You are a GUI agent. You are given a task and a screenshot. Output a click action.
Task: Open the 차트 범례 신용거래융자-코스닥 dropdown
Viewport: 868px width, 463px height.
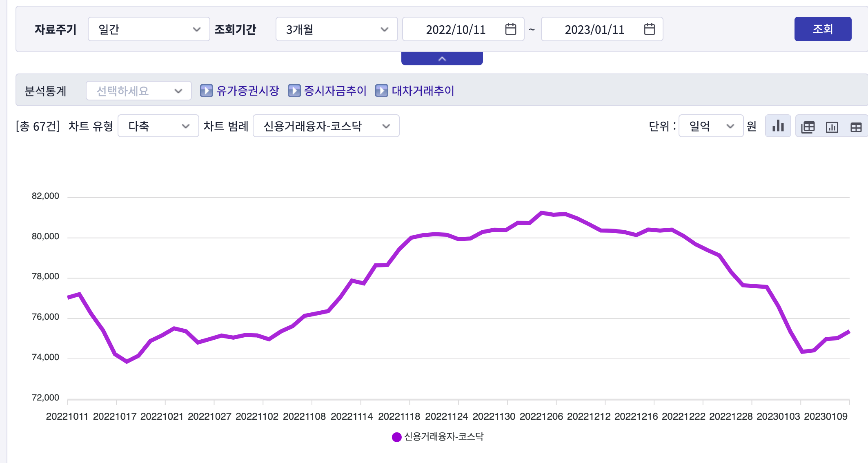pos(326,126)
